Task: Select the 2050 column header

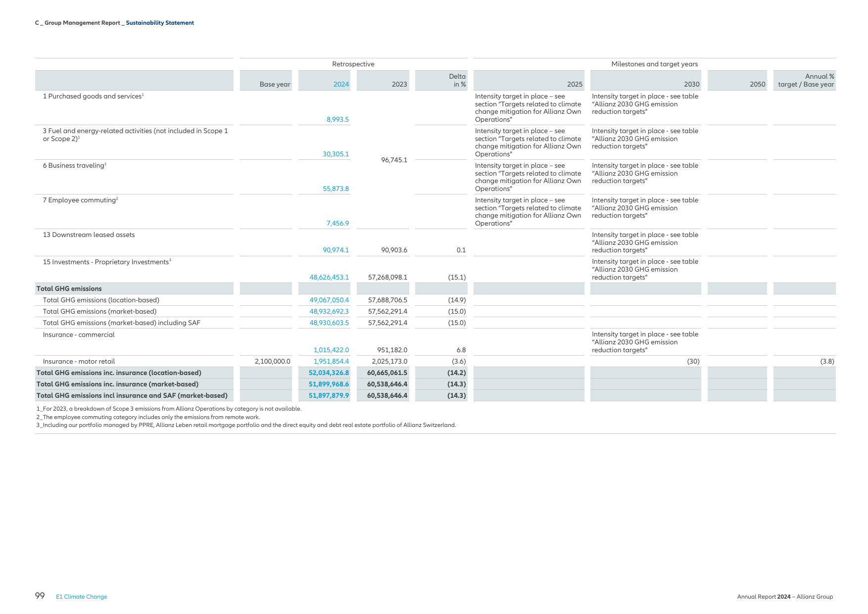Action: 758,84
